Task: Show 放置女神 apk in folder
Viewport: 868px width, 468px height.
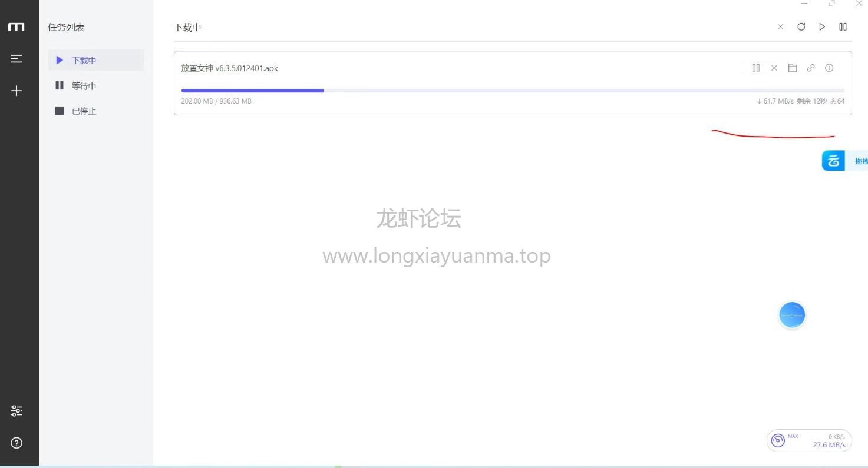Action: coord(793,68)
